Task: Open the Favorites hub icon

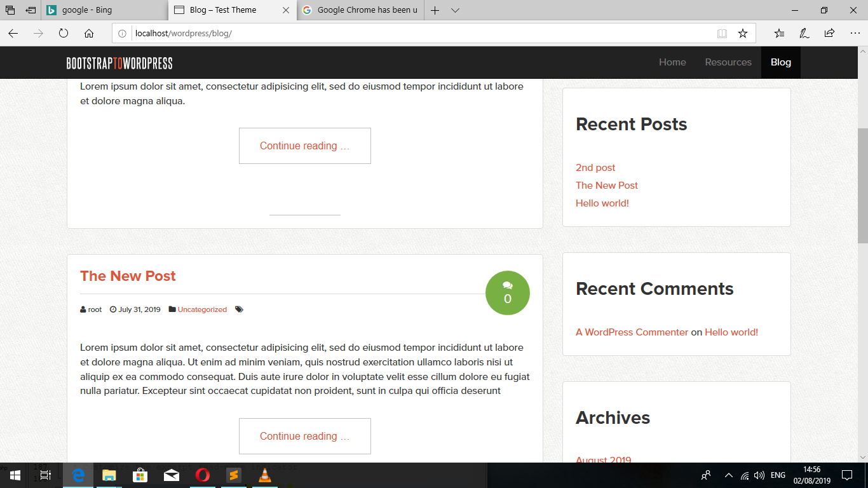Action: click(x=779, y=34)
